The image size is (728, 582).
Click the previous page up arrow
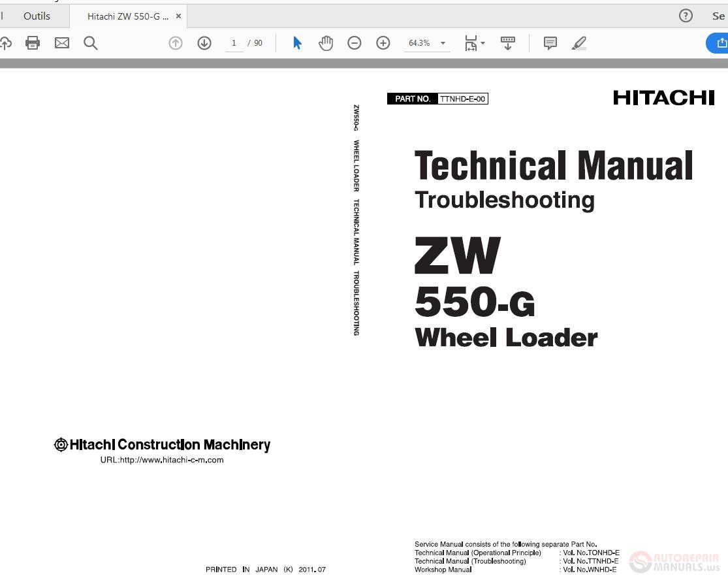(175, 42)
